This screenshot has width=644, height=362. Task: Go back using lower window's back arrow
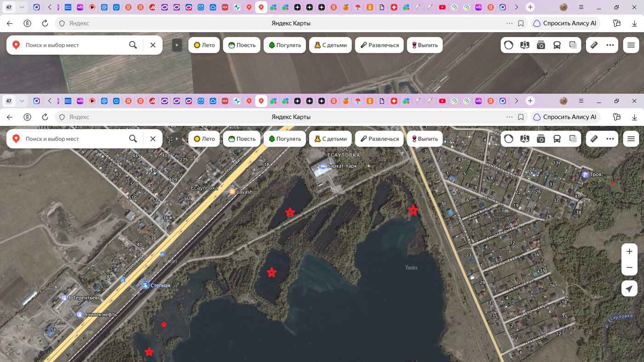click(x=10, y=117)
